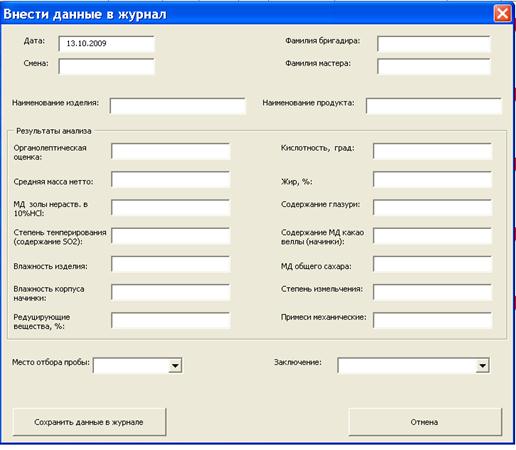Click the Место отбора пробы label
The height and width of the screenshot is (450, 516).
pos(51,362)
